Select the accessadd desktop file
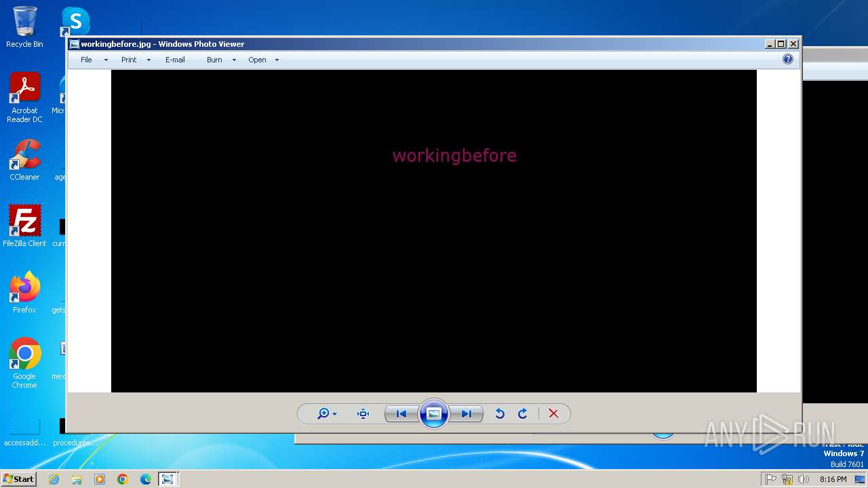 coord(24,434)
